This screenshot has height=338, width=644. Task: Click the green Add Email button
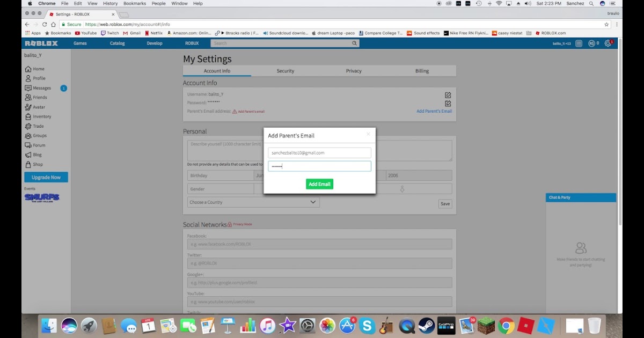320,184
